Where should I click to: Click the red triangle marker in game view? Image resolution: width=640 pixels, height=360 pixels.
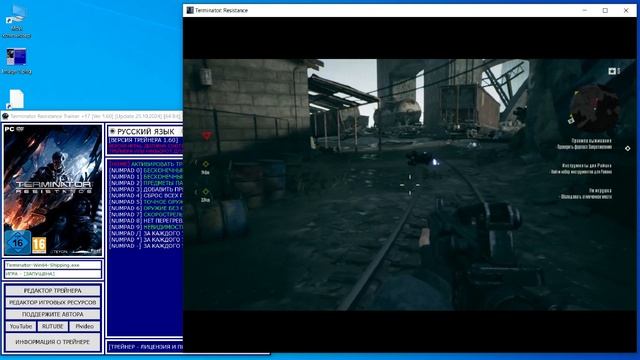[x=207, y=136]
